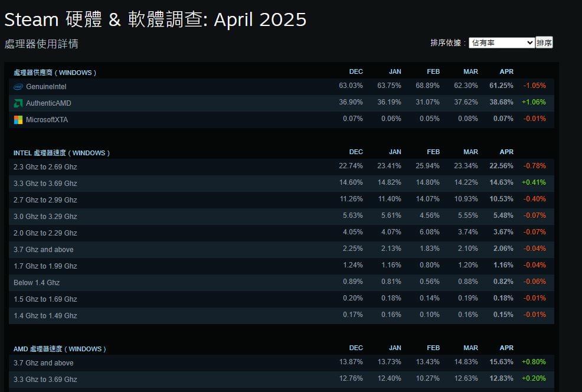Click the DEC column header in Intel speed table
The image size is (582, 392).
click(356, 152)
